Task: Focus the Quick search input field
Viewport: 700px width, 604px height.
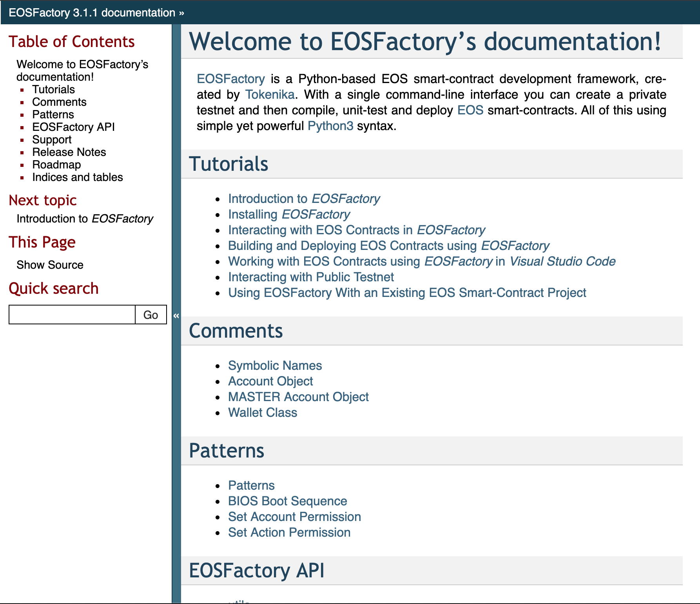Action: point(72,315)
